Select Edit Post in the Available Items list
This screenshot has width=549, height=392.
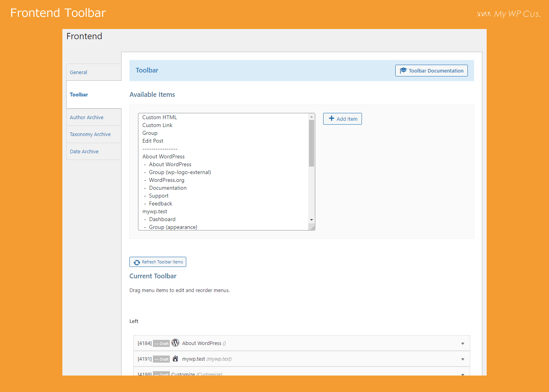[224, 141]
